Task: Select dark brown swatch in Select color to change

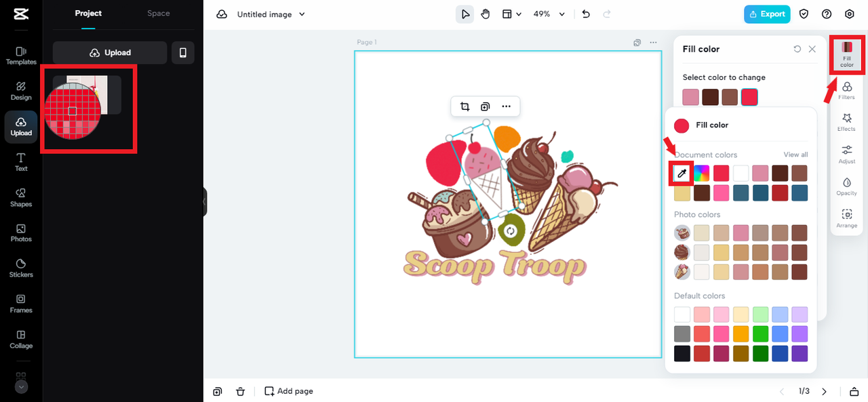Action: coord(711,97)
